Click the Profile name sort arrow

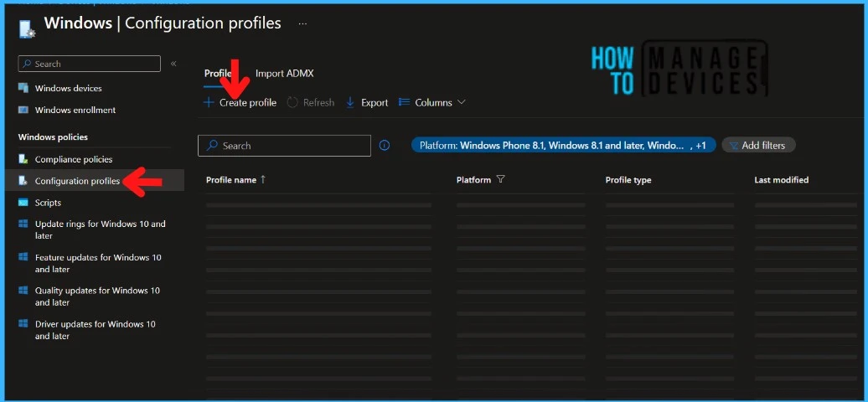pyautogui.click(x=263, y=179)
